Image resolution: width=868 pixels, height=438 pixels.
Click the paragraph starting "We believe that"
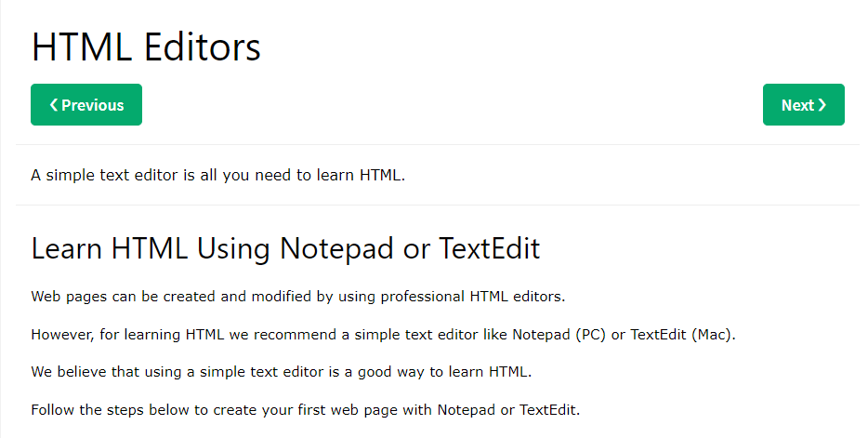(281, 372)
